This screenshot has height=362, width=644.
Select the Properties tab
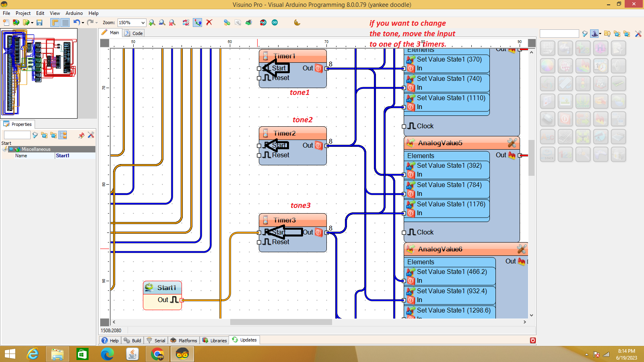(x=18, y=124)
